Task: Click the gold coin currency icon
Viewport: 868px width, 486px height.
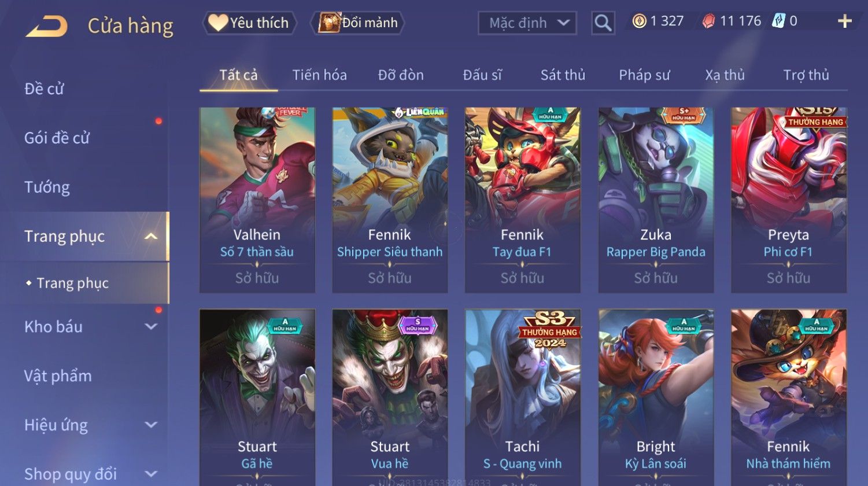Action: 638,22
